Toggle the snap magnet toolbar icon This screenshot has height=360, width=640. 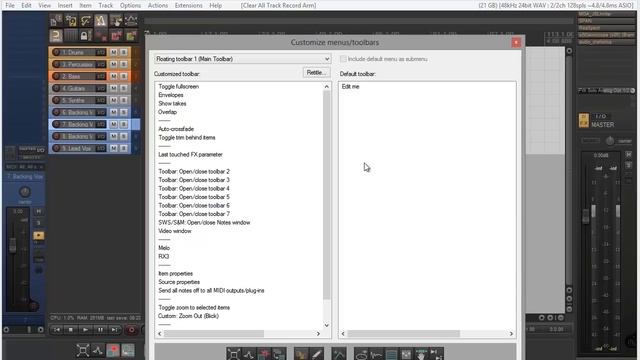click(x=56, y=36)
